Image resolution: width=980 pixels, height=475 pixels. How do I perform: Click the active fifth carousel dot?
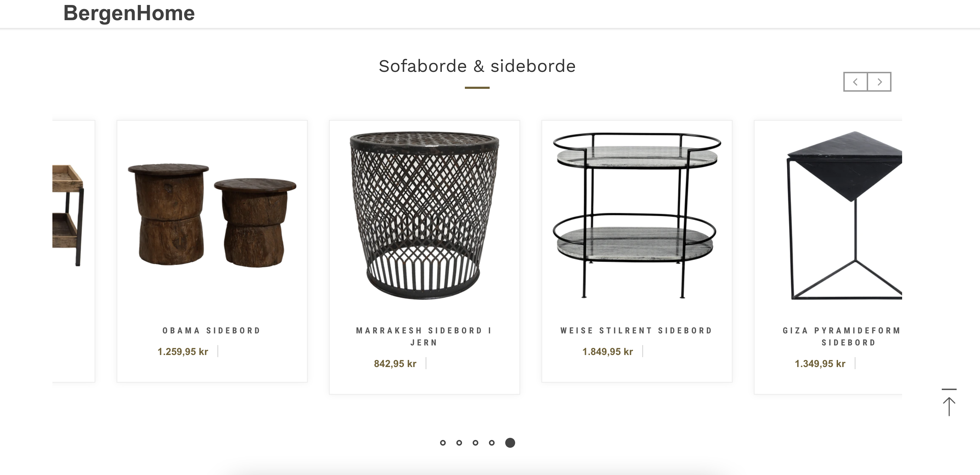(x=510, y=443)
